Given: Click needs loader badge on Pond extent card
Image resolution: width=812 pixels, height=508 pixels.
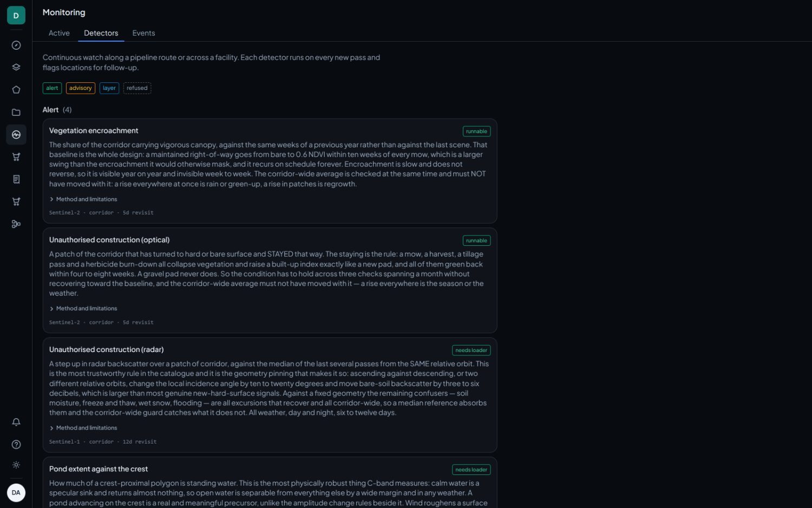Looking at the screenshot, I should click(471, 470).
